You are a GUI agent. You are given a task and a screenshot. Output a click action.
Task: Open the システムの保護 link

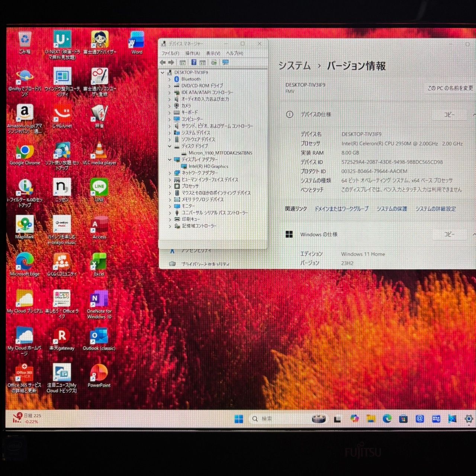[392, 209]
